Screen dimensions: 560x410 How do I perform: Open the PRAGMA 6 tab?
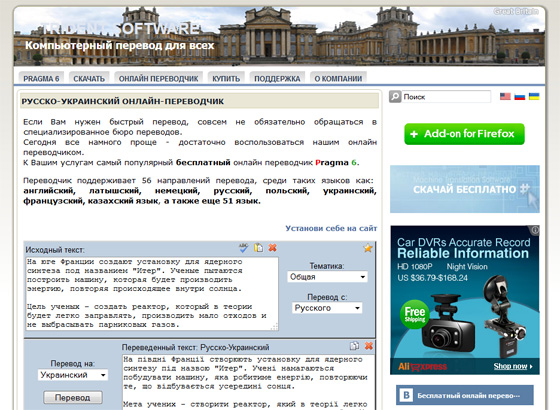pyautogui.click(x=41, y=79)
